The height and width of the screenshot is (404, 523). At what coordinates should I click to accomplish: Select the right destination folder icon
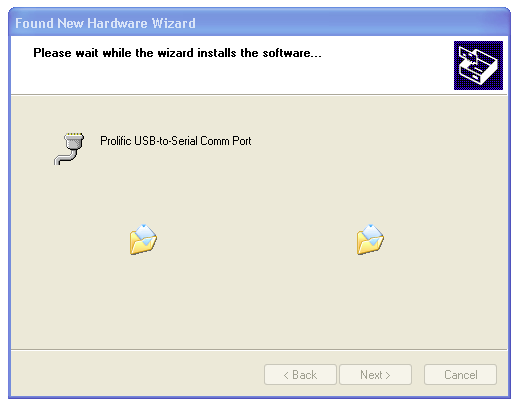click(x=370, y=240)
